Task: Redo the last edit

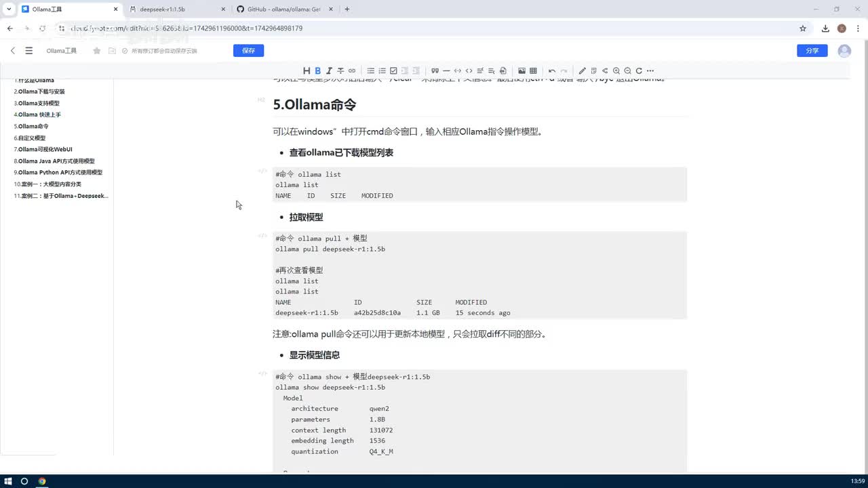Action: 564,70
